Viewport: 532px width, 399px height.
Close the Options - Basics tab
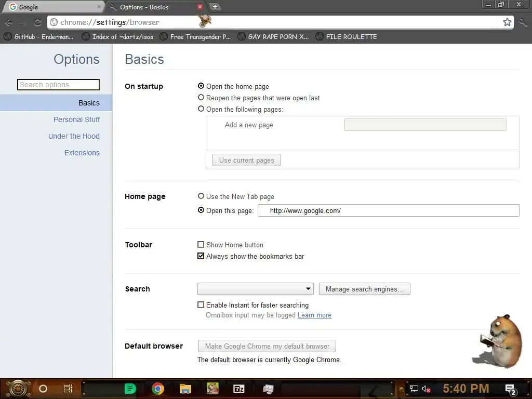click(200, 7)
